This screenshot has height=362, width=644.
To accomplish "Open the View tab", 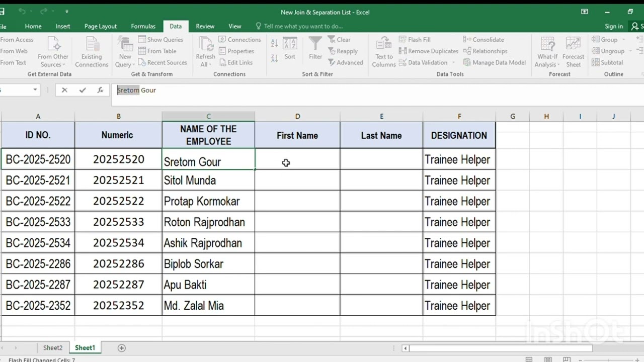I will click(x=235, y=26).
